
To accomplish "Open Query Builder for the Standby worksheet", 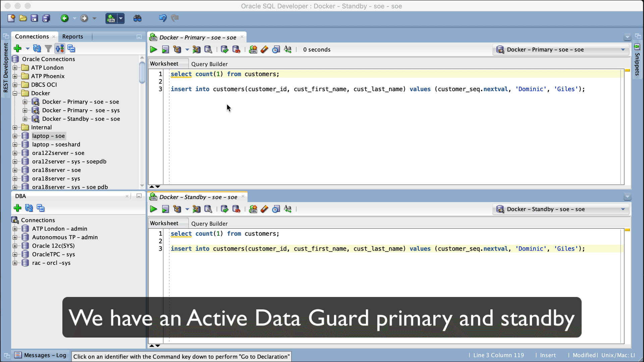I will pyautogui.click(x=209, y=223).
